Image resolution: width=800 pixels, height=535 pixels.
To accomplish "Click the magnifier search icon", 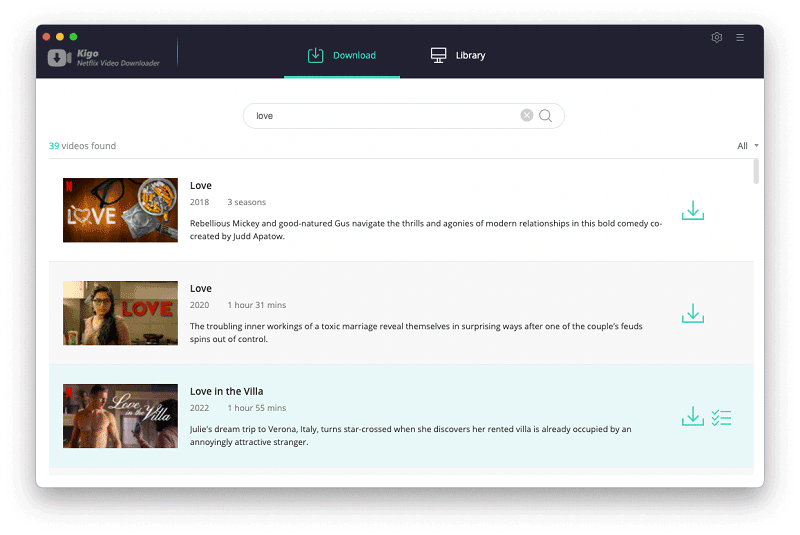I will [x=545, y=116].
